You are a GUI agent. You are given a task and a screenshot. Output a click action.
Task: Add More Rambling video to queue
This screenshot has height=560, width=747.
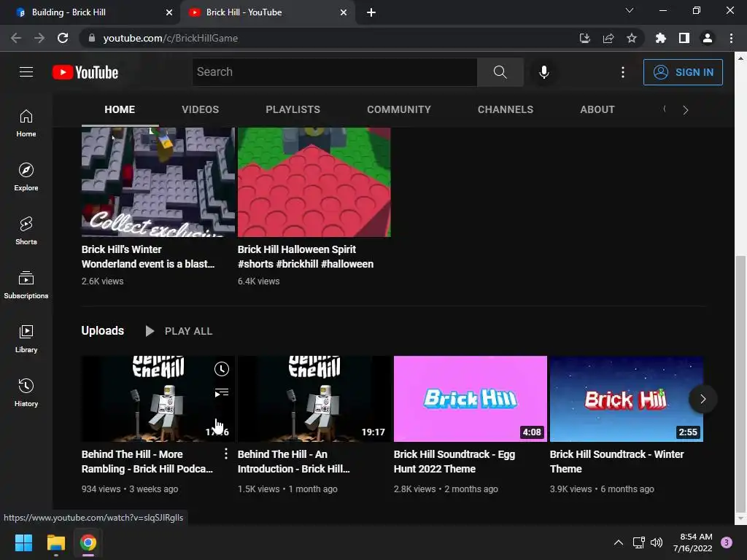coord(222,392)
